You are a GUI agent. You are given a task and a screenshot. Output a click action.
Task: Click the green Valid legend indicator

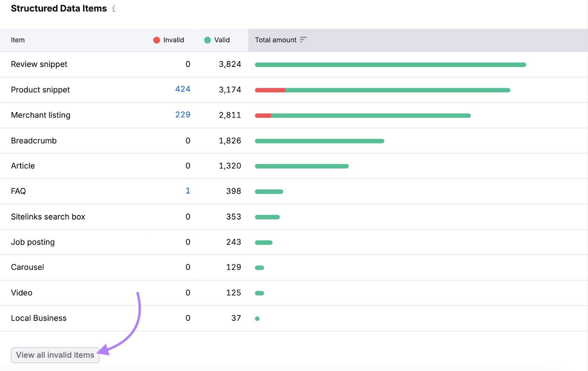(x=208, y=40)
